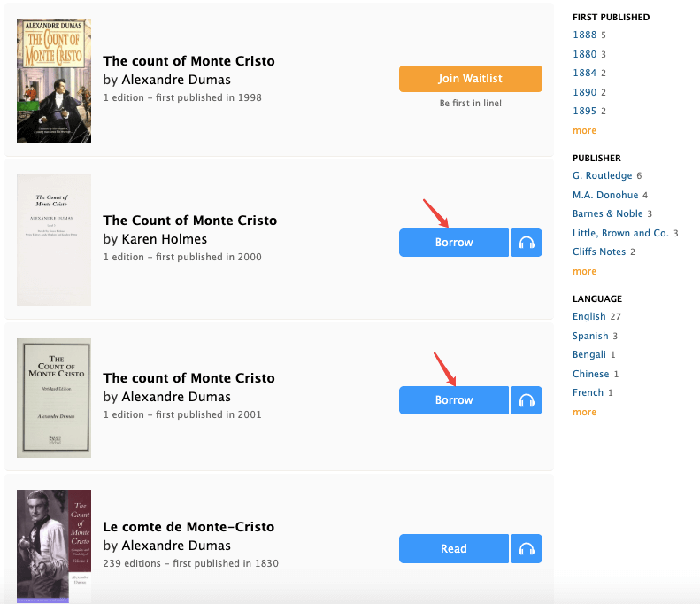Expand more languages in Language list
Viewport: 700px width, 604px height.
click(x=584, y=413)
